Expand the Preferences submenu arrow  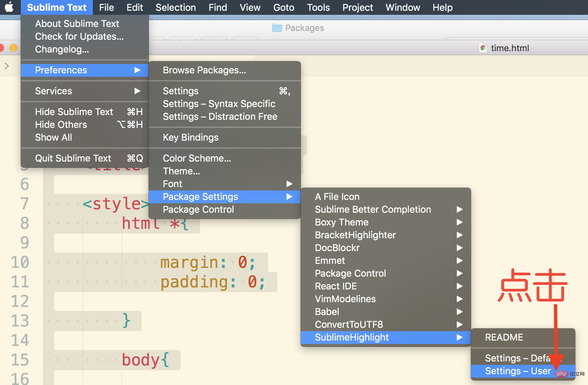point(137,70)
